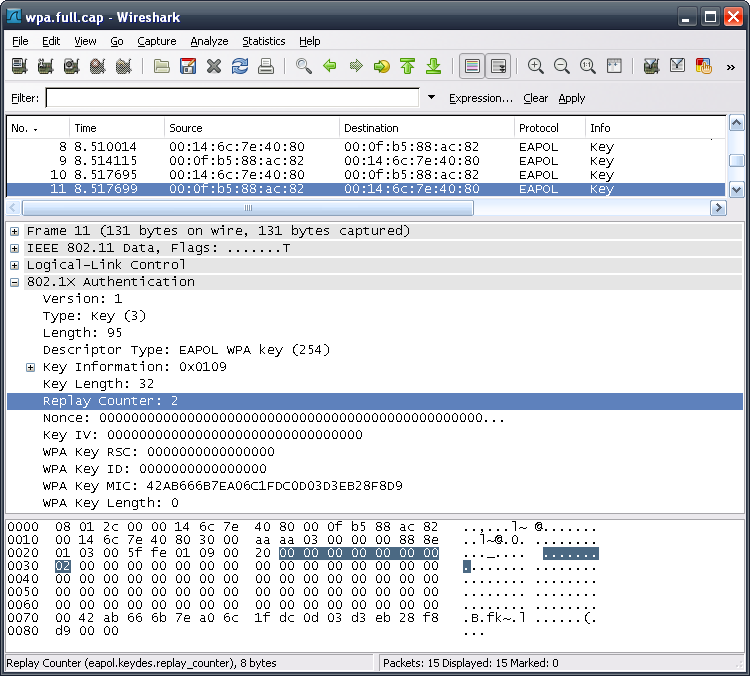This screenshot has height=676, width=750.
Task: Sort by the No. column header
Action: [38, 128]
